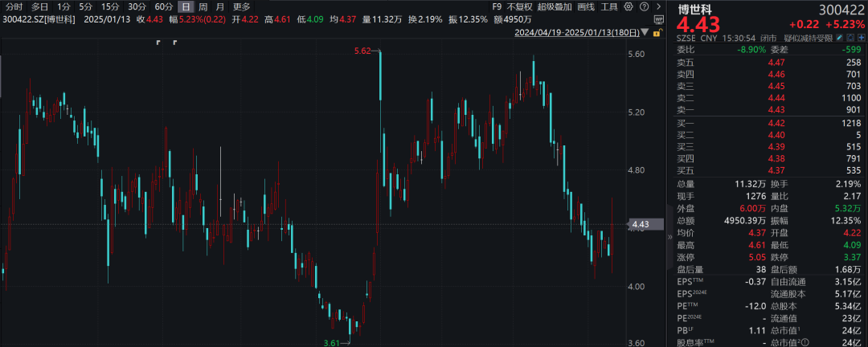Click the 委比 value -8.90%

coord(751,49)
